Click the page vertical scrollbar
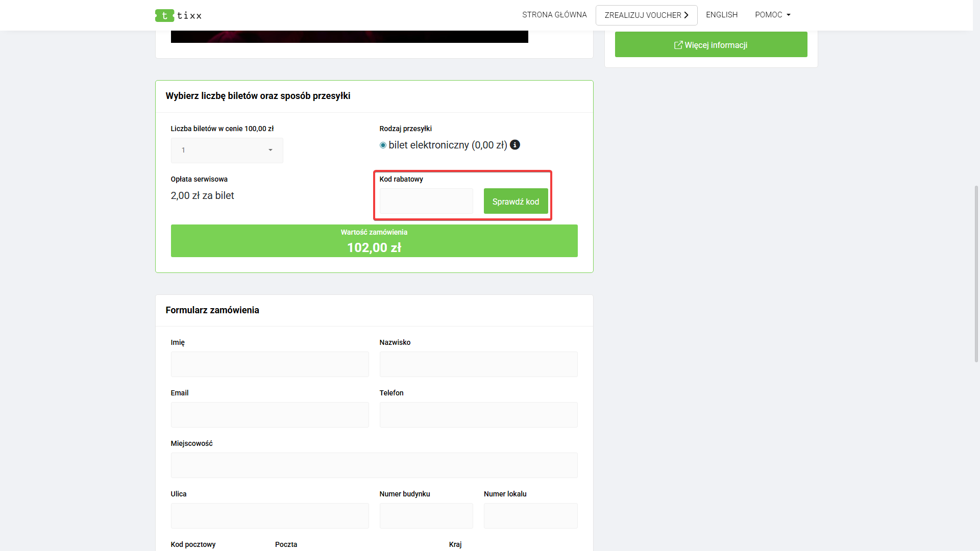The image size is (980, 551). tap(976, 273)
